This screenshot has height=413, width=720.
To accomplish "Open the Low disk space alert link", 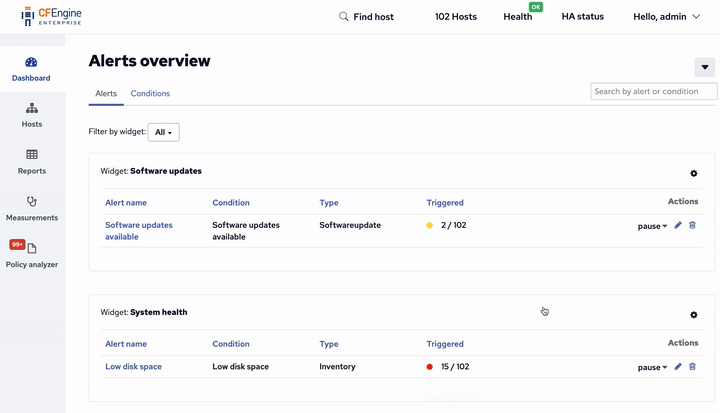I will [133, 367].
